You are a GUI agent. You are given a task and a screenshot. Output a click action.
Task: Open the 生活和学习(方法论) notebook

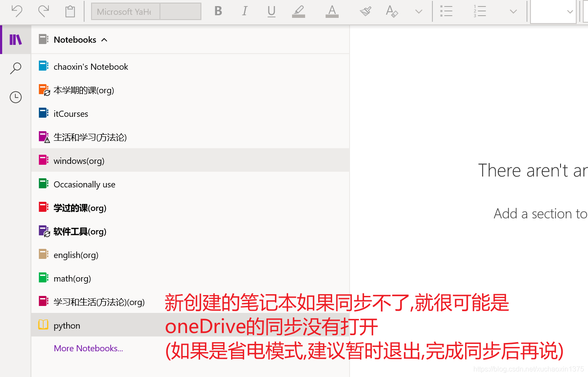[x=190, y=137]
